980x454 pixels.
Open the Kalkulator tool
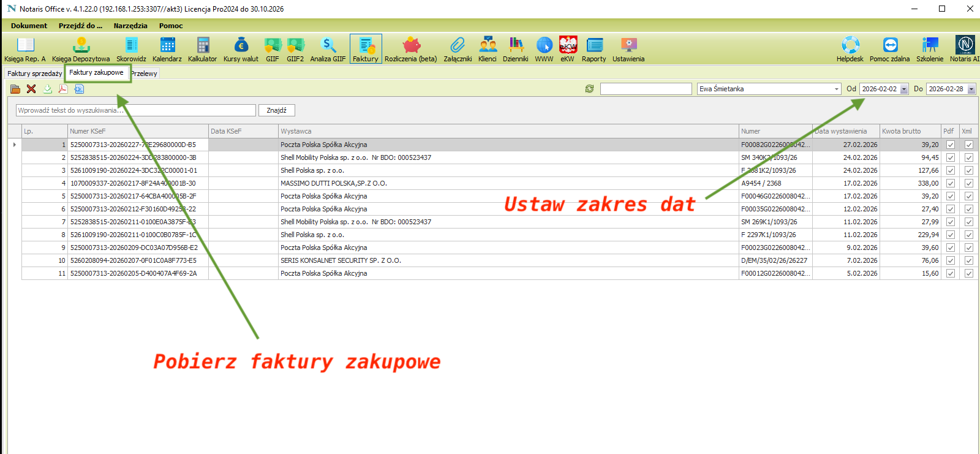[202, 49]
